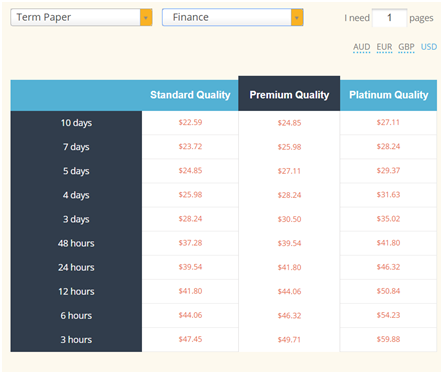Choose $49.71 Premium price for 3 hours

[x=289, y=340]
